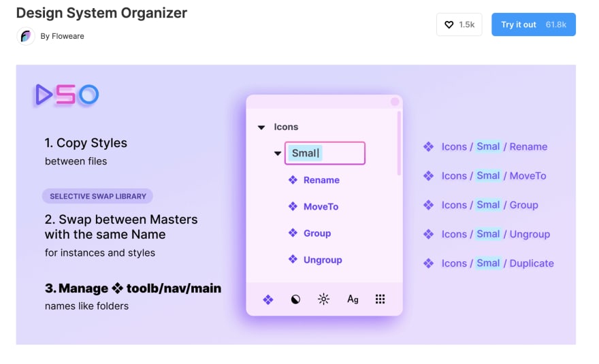Click the Icons folder label
This screenshot has height=364, width=599.
(x=286, y=127)
